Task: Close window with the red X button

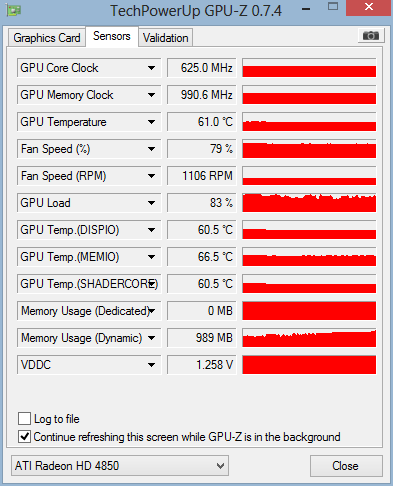Action: tap(368, 7)
